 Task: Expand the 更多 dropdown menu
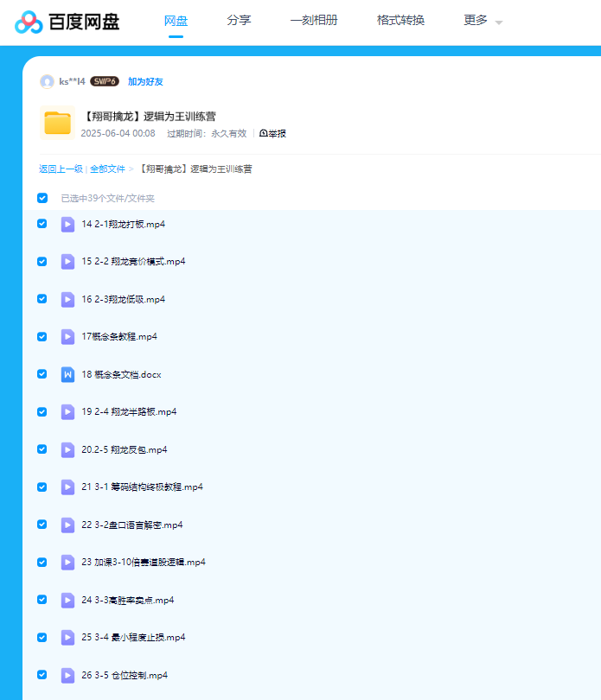pyautogui.click(x=483, y=21)
